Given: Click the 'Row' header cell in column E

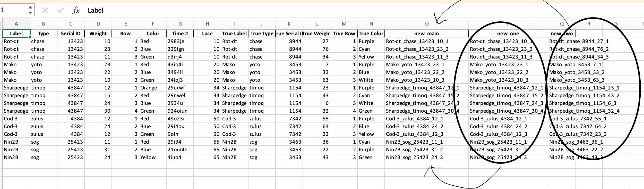Looking at the screenshot, I should (x=125, y=34).
